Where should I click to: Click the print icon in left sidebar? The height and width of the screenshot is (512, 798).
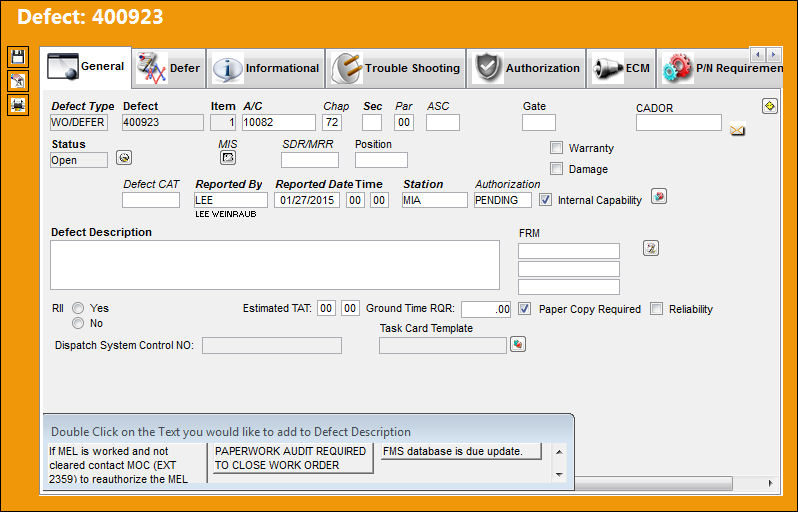[18, 105]
